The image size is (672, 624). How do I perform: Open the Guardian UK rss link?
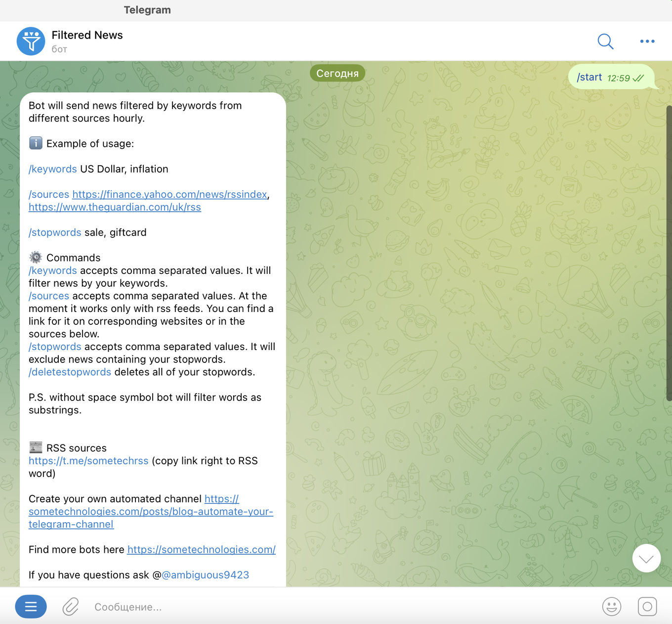click(x=115, y=207)
